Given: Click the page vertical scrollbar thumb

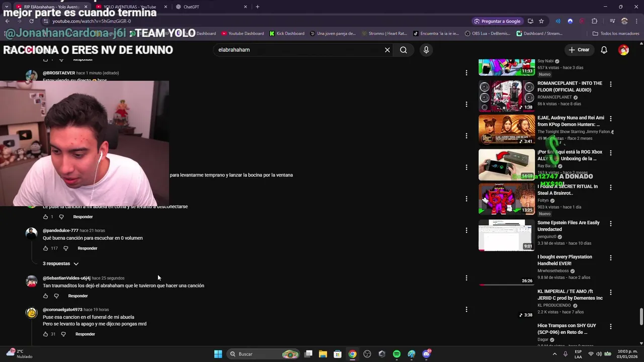Looking at the screenshot, I should point(641,317).
